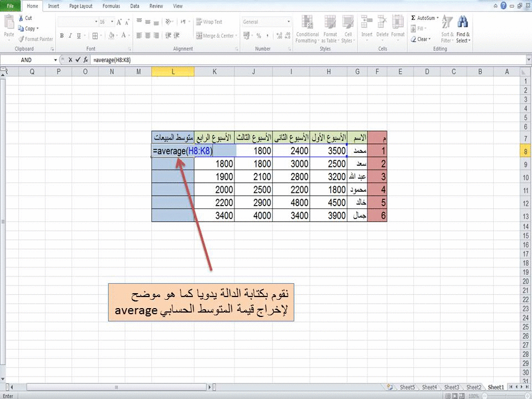This screenshot has width=532, height=399.
Task: Open Format as Table
Action: pyautogui.click(x=330, y=29)
